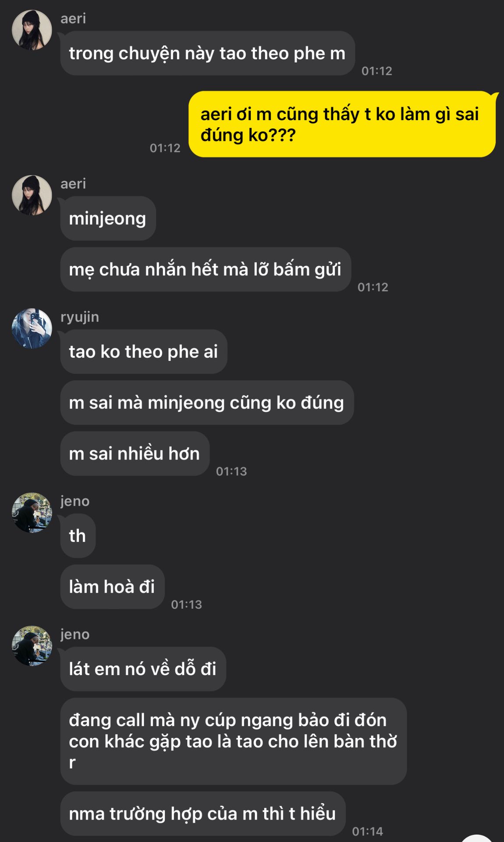Tap the 'minjeong' message bubble
Viewport: 504px width, 842px height.
108,218
